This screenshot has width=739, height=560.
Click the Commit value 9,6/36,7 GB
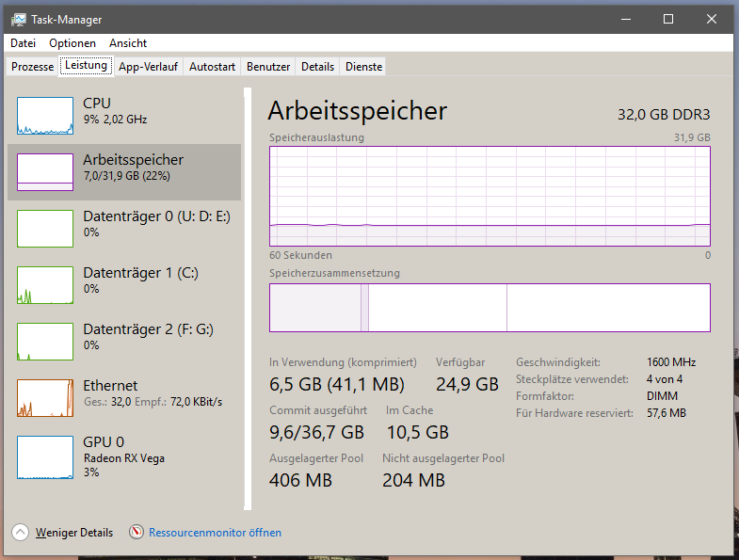(x=316, y=432)
